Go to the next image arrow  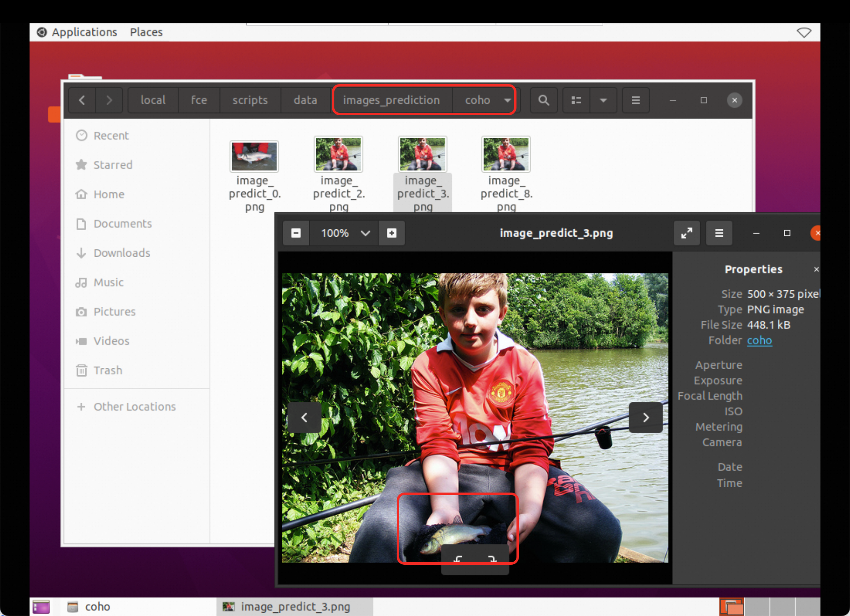645,418
